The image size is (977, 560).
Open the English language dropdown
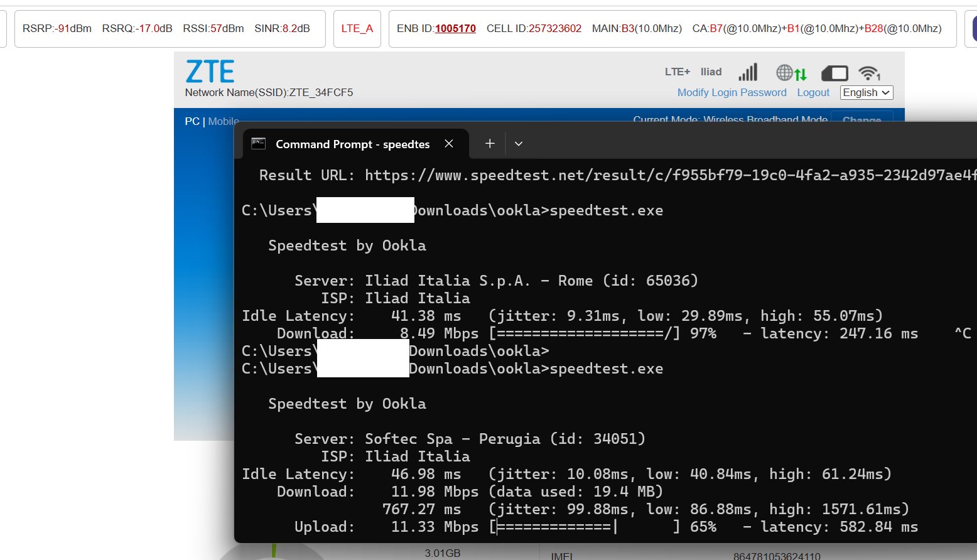(866, 92)
